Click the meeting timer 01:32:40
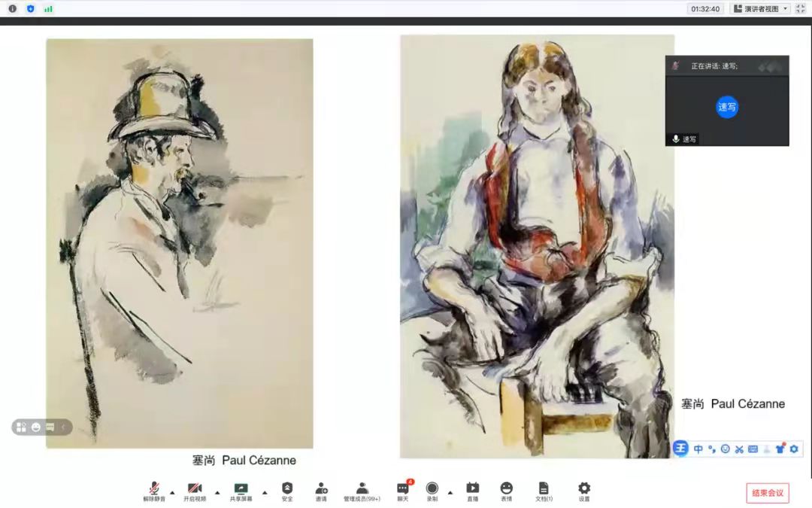Screen dimensions: 812x508 tap(705, 9)
